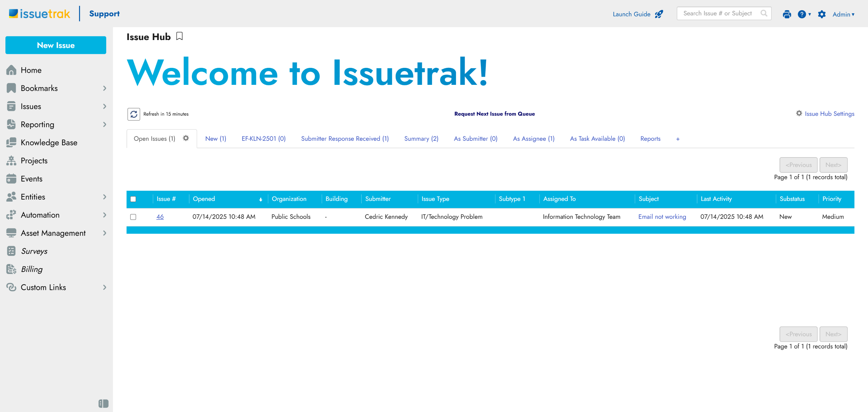This screenshot has width=868, height=412.
Task: Collapse sidebar using bottom panel icon
Action: pos(103,403)
